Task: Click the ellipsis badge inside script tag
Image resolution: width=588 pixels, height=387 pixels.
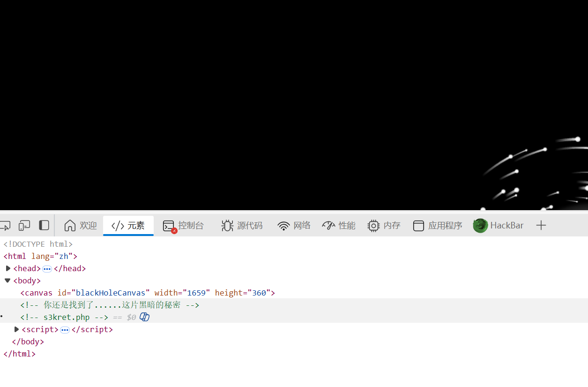Action: coord(65,330)
